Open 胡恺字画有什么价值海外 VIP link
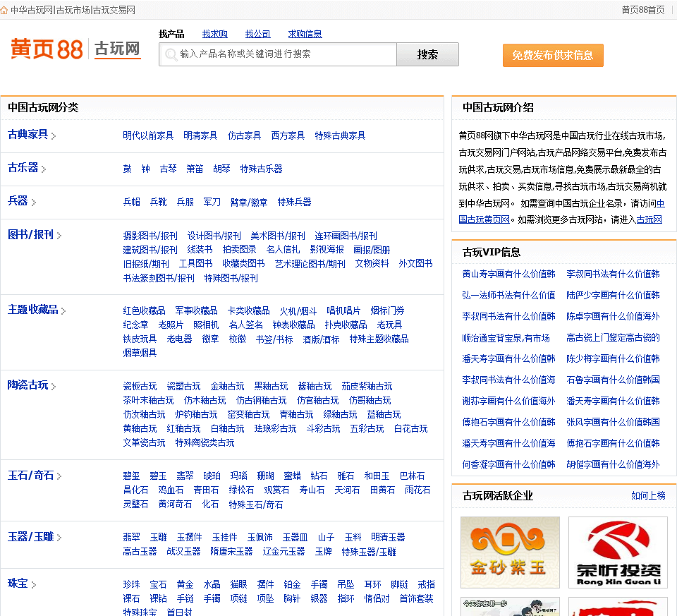 613,464
